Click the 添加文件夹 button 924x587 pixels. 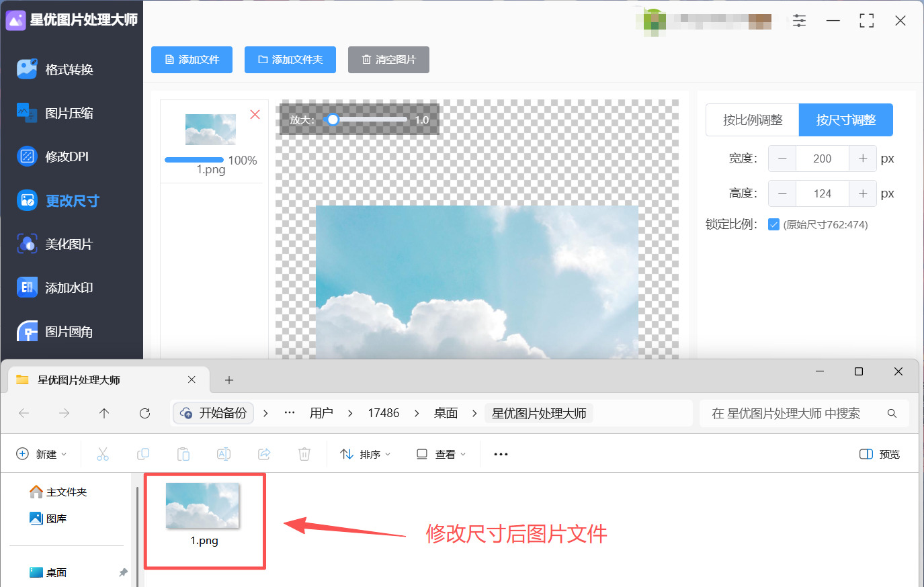coord(290,60)
